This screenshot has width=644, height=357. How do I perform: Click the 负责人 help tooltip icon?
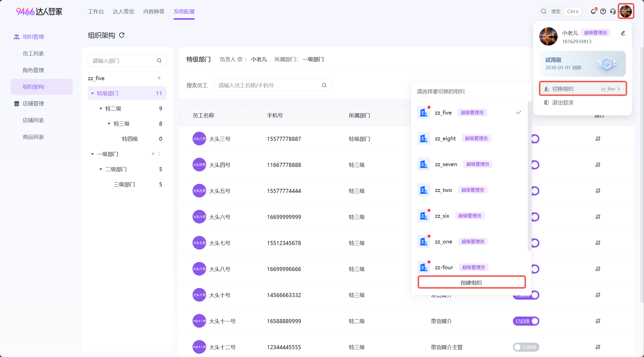[240, 59]
